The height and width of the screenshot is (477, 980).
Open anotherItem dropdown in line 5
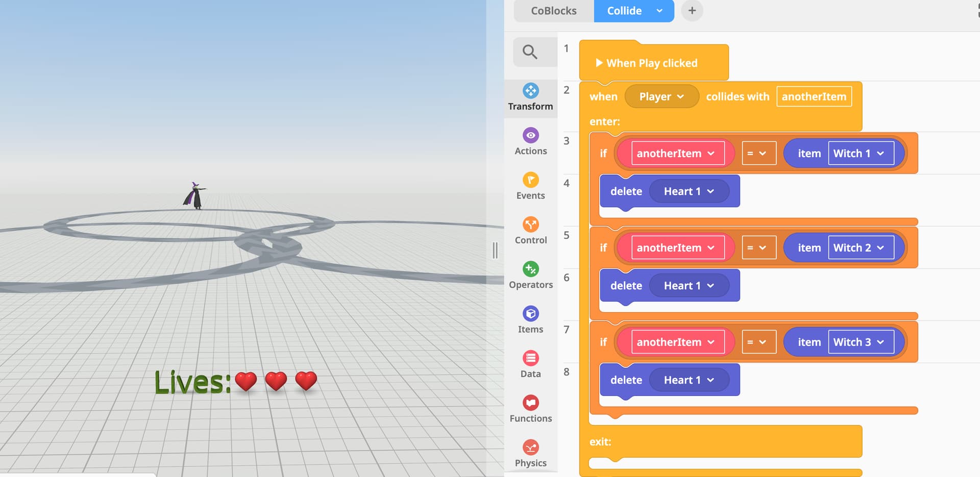pyautogui.click(x=678, y=247)
